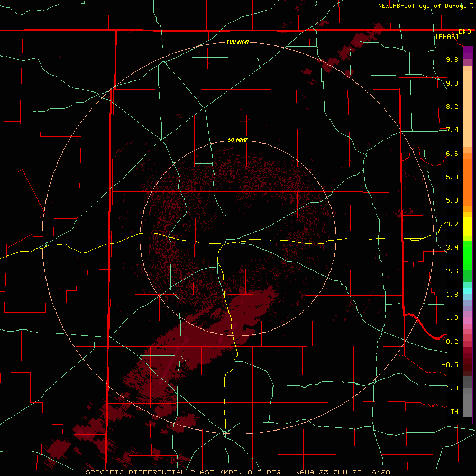Image resolution: width=476 pixels, height=476 pixels.
Task: Pick the purple band atop the color bar
Action: click(x=467, y=53)
